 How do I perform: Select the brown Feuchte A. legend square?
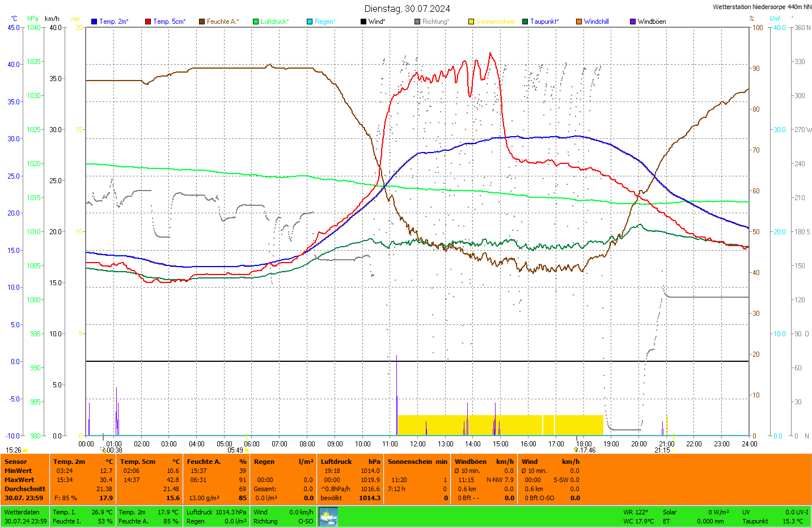[202, 22]
